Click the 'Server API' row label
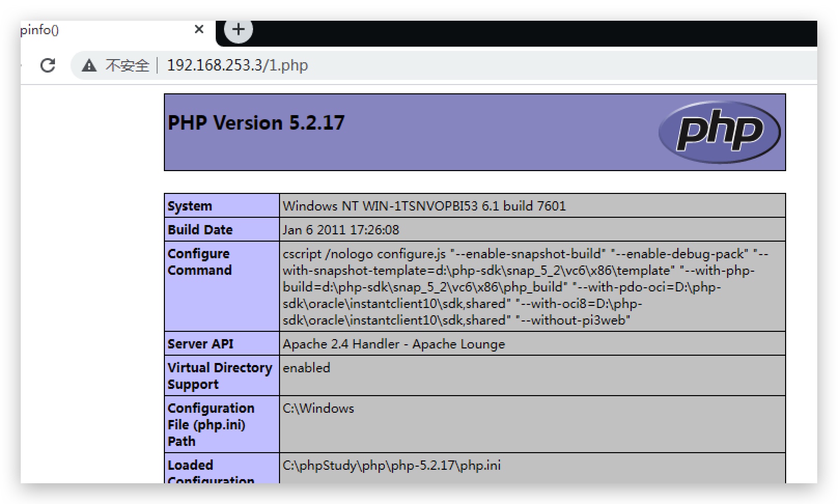The image size is (838, 504). [x=201, y=344]
